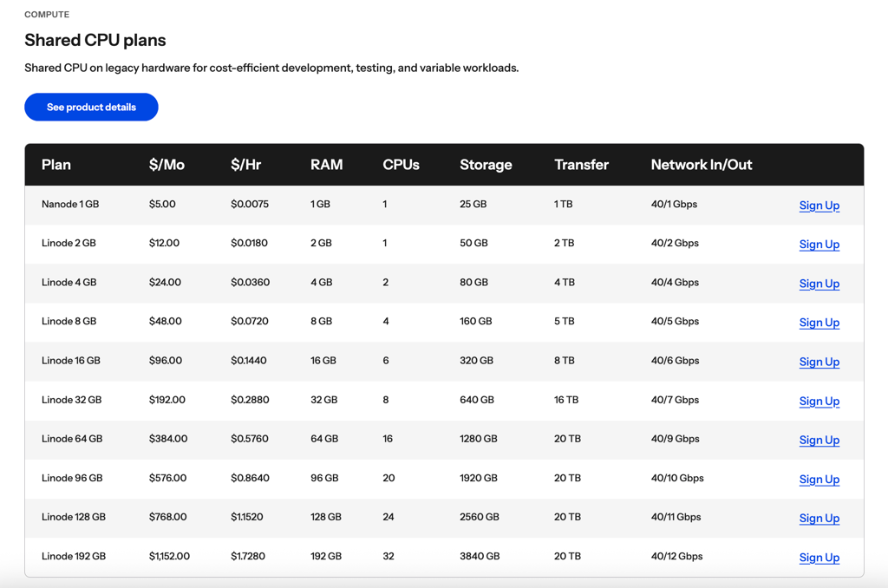This screenshot has width=888, height=588.
Task: Click the 5 TB transfer value
Action: 565,321
